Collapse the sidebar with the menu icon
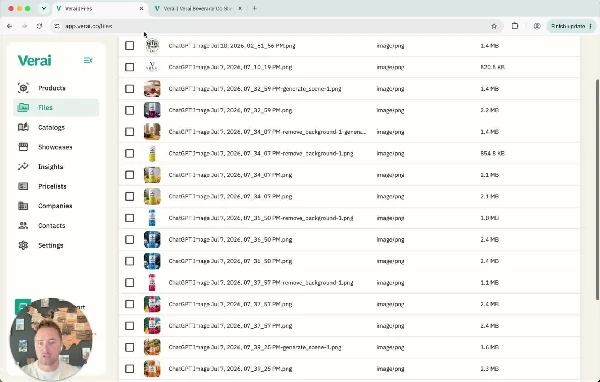This screenshot has width=600, height=382. [88, 60]
